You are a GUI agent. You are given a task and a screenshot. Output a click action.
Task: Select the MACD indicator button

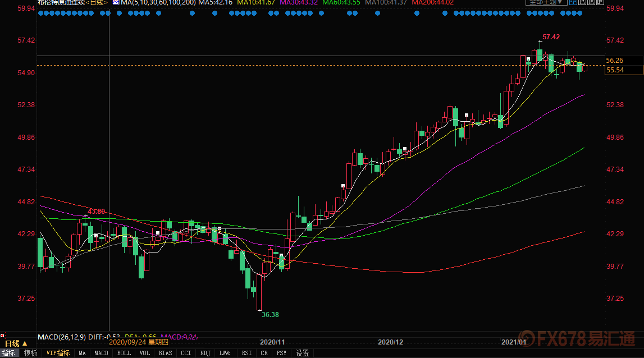click(101, 353)
